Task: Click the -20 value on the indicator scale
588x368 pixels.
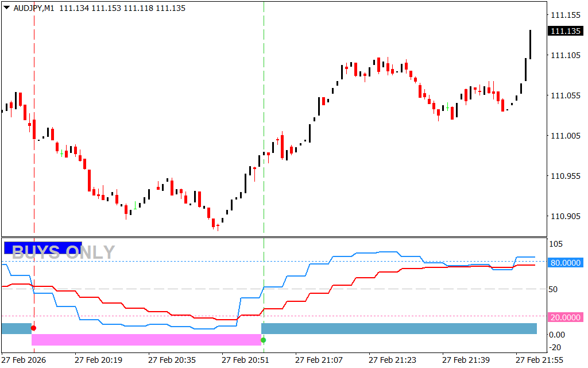Action: point(557,347)
